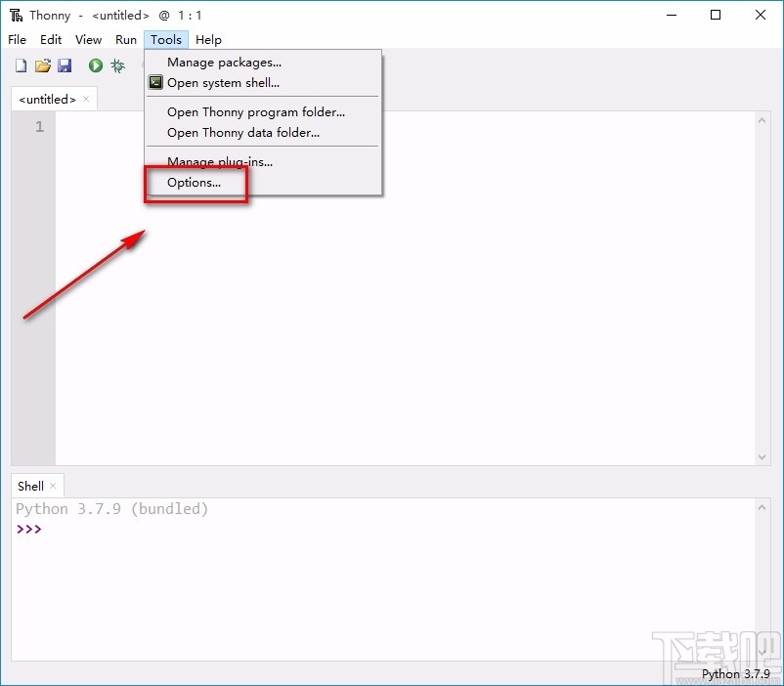
Task: Click the Python 3.7.9 (bundled) shell text
Action: click(111, 509)
